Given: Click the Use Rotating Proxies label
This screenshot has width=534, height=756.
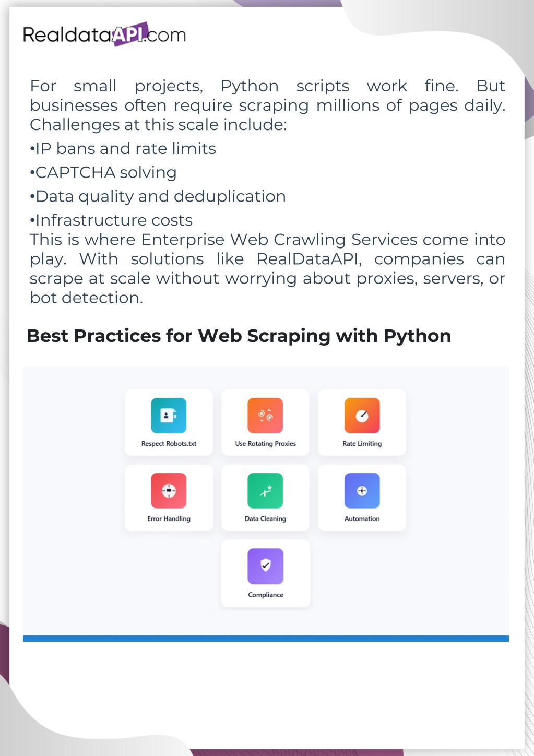Looking at the screenshot, I should [x=265, y=444].
